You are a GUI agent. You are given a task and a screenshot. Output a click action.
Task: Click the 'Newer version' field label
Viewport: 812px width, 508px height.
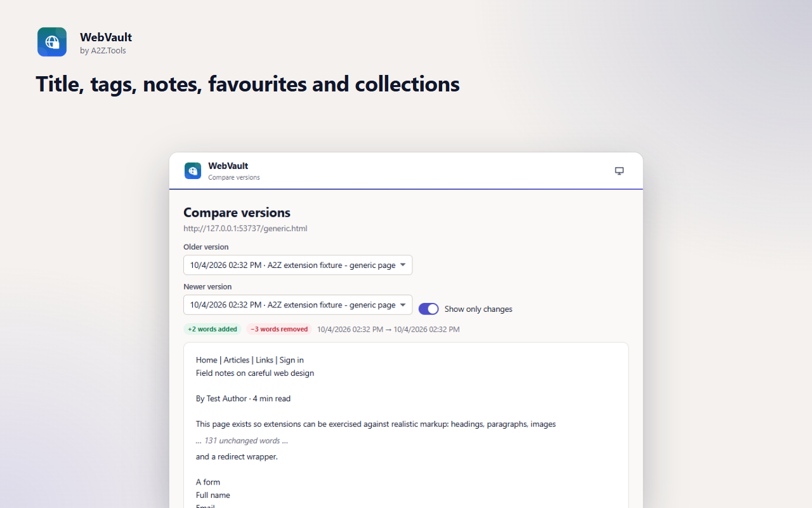click(x=207, y=286)
